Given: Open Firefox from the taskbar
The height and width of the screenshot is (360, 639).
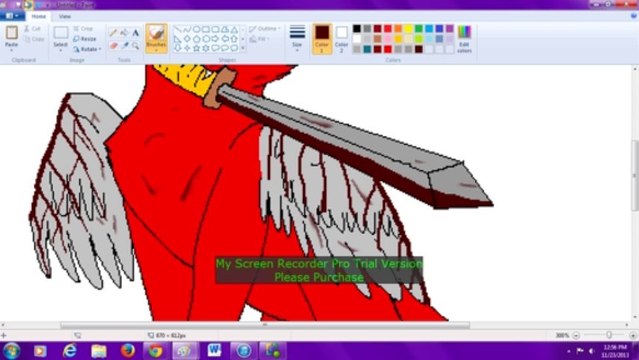Looking at the screenshot, I should pyautogui.click(x=128, y=351).
